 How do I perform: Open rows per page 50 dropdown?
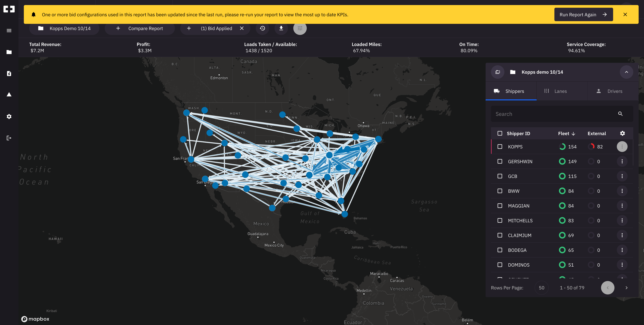tap(541, 288)
